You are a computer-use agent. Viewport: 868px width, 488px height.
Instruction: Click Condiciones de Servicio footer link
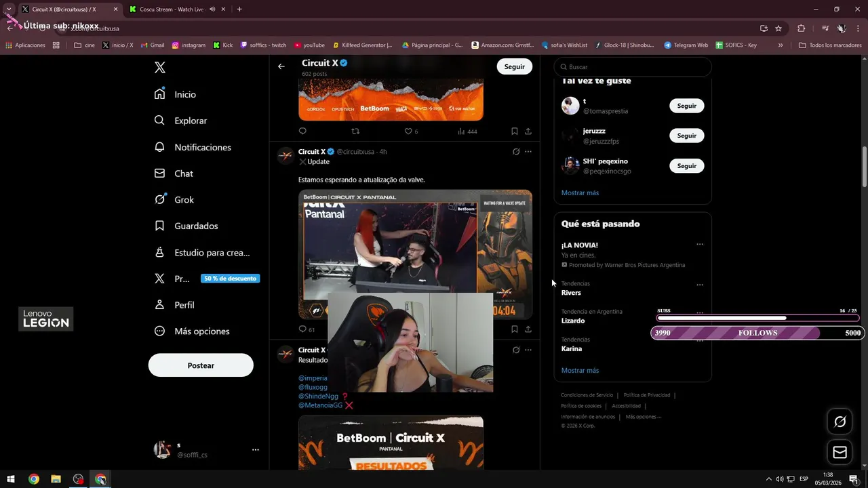coord(587,395)
